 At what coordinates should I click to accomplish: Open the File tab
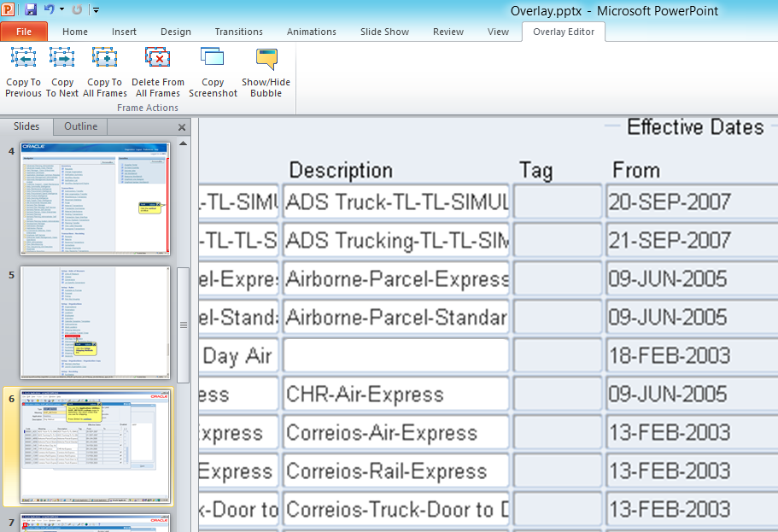tap(24, 32)
